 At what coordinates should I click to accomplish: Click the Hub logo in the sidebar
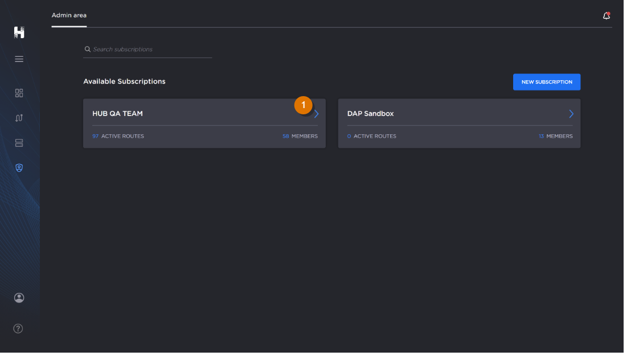tap(19, 32)
